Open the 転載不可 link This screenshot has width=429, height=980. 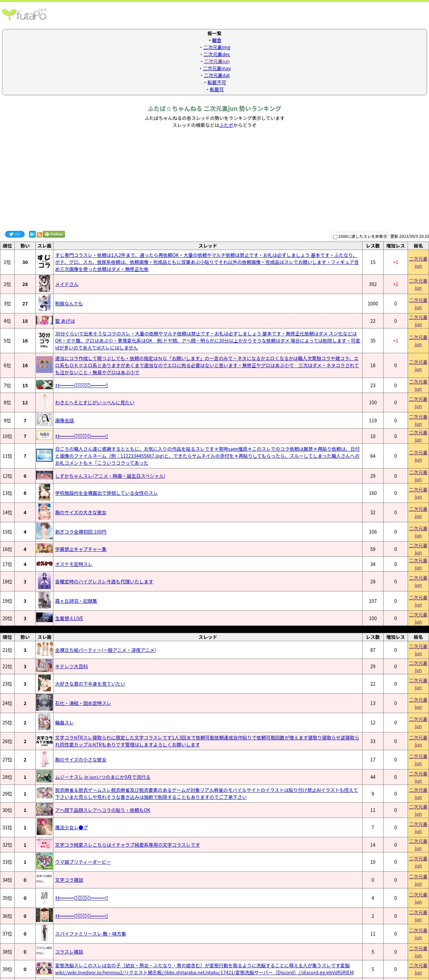(217, 83)
